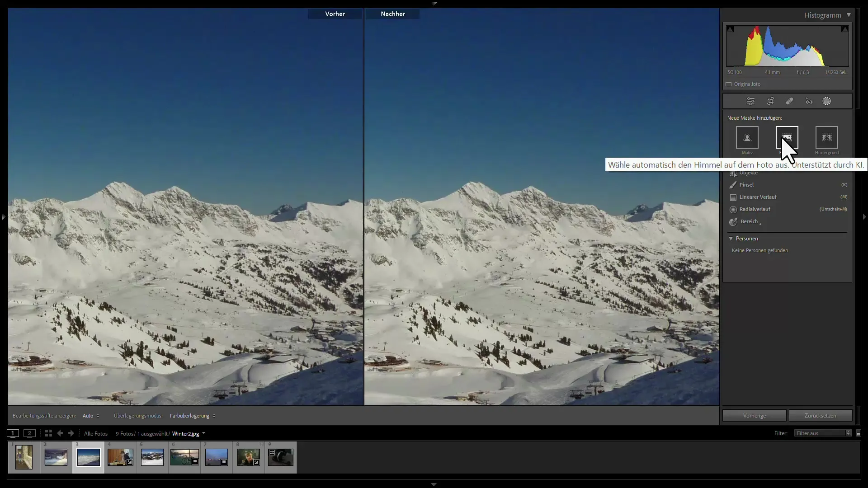This screenshot has height=488, width=868.
Task: Open the grid view icon
Action: (48, 433)
